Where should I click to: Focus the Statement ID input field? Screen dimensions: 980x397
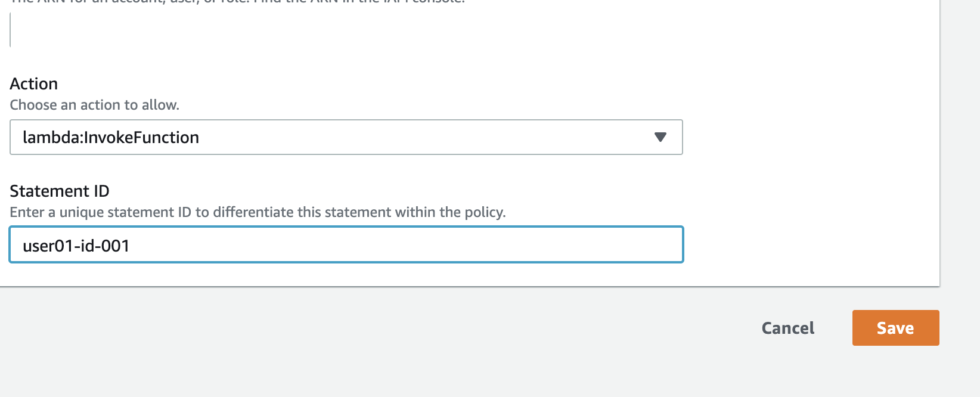[x=346, y=244]
